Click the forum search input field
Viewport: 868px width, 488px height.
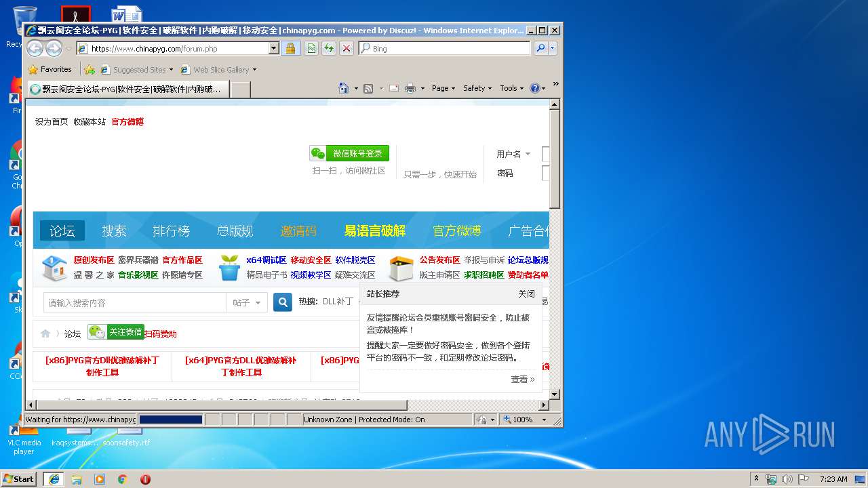pos(135,302)
